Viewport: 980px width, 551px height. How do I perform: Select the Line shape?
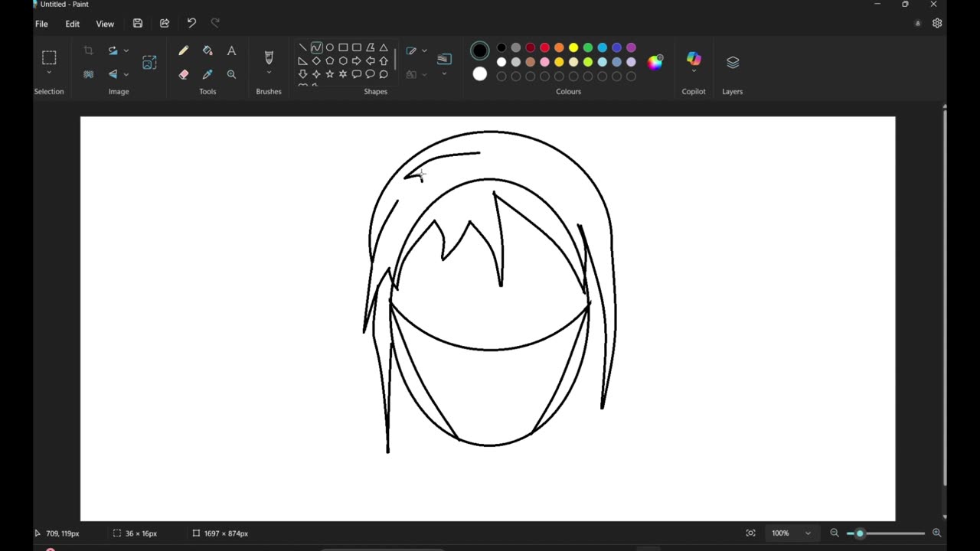303,47
